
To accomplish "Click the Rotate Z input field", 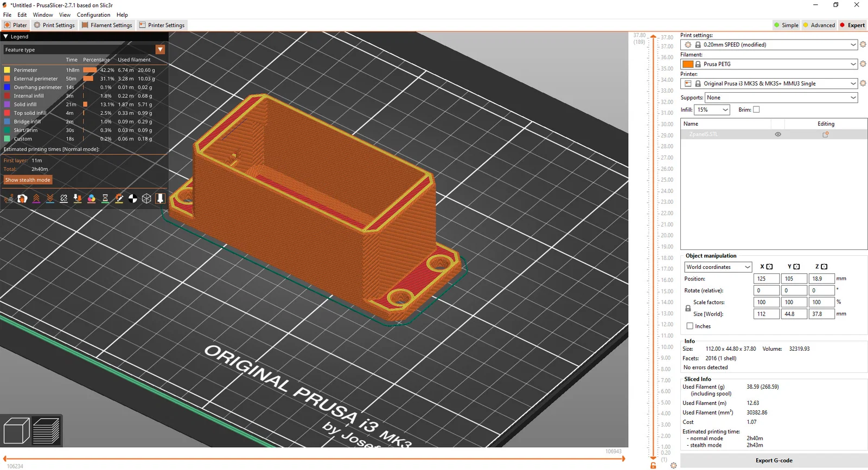I will point(821,291).
